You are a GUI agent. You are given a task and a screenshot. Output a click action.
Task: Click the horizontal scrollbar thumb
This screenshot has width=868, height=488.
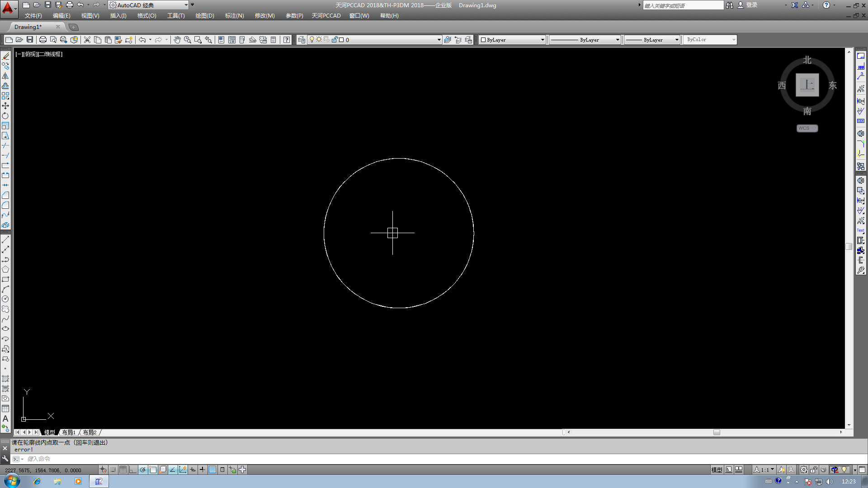pyautogui.click(x=717, y=432)
